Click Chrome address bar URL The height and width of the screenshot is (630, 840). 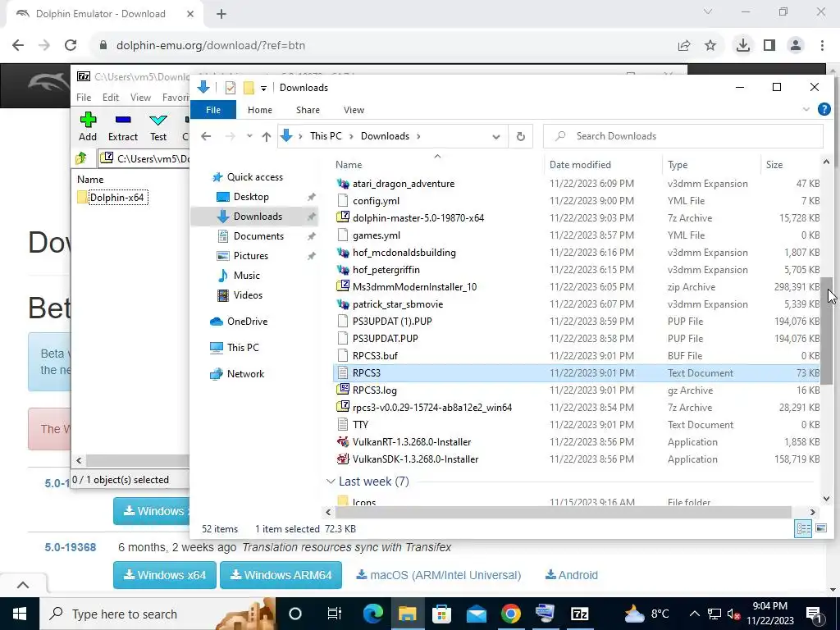pos(211,46)
